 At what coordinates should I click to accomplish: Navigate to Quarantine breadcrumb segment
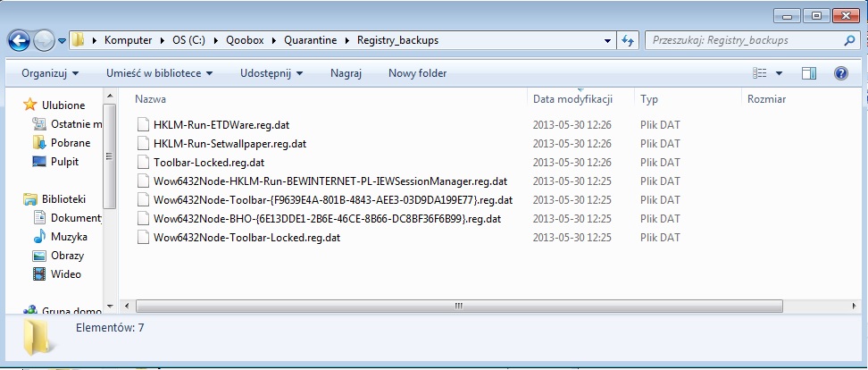click(x=311, y=40)
